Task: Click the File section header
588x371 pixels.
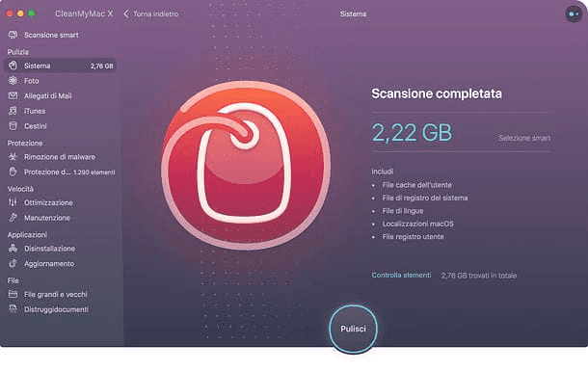Action: point(13,280)
